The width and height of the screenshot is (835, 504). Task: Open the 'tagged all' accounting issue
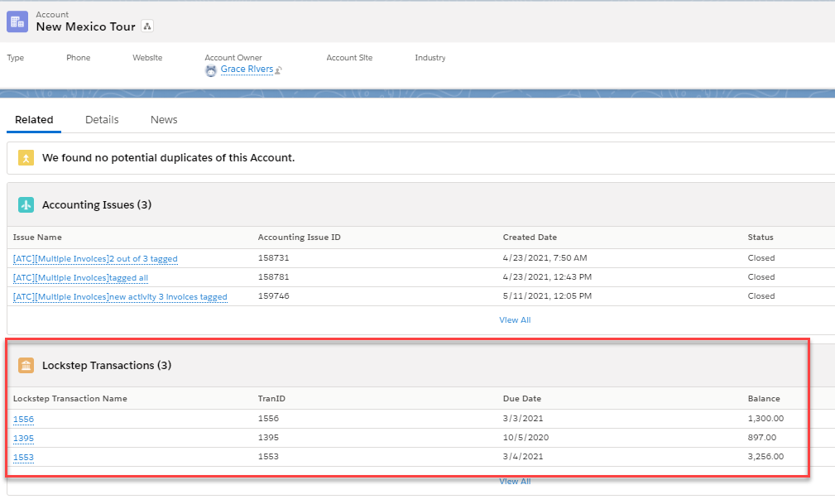[x=80, y=278]
